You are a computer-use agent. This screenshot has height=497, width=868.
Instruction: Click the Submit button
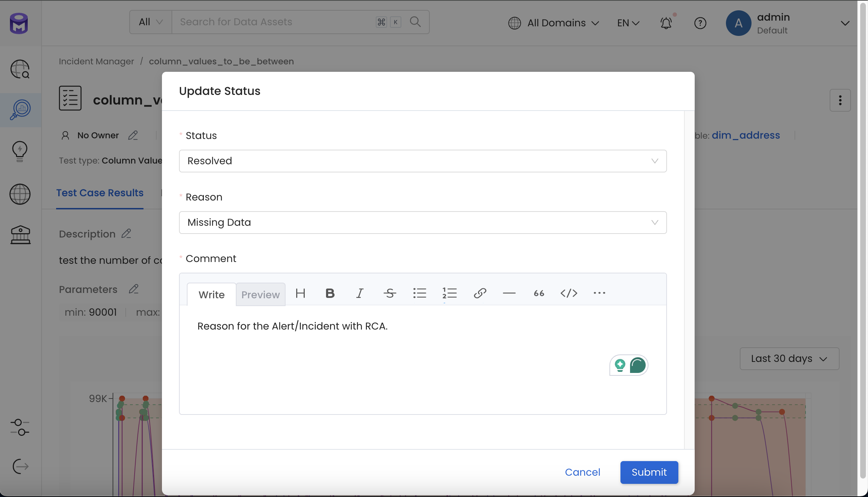[649, 472]
